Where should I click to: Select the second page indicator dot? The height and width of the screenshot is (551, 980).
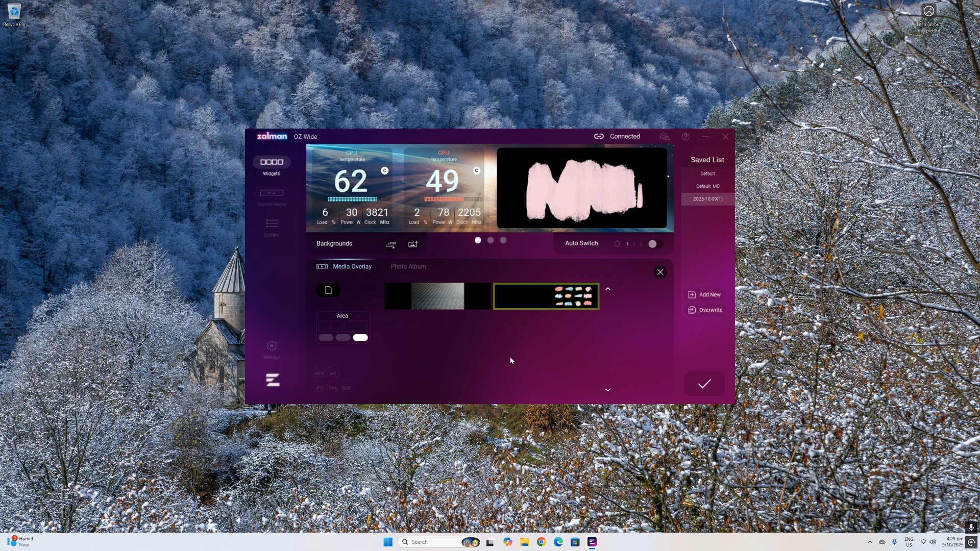[x=491, y=240]
